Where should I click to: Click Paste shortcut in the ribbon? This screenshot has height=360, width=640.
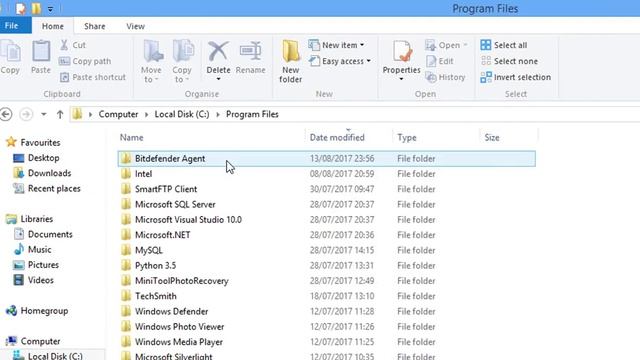tap(93, 77)
